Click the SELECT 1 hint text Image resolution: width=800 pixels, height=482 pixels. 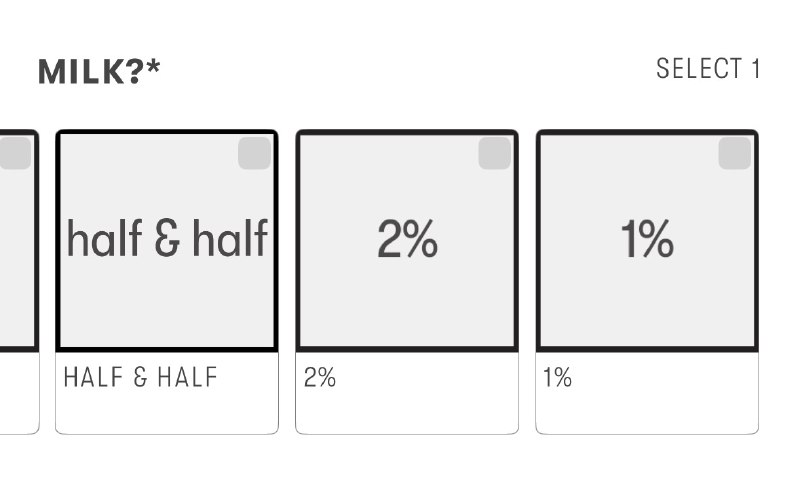[x=708, y=69]
